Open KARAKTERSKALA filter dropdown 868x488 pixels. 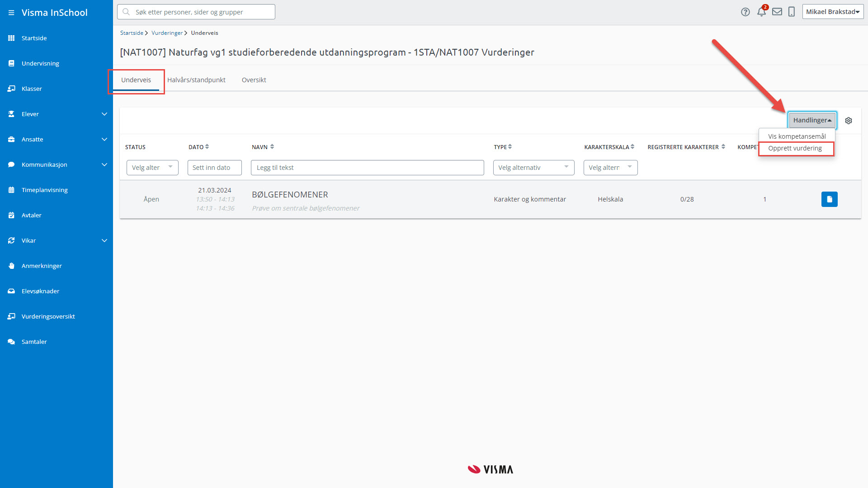(610, 168)
